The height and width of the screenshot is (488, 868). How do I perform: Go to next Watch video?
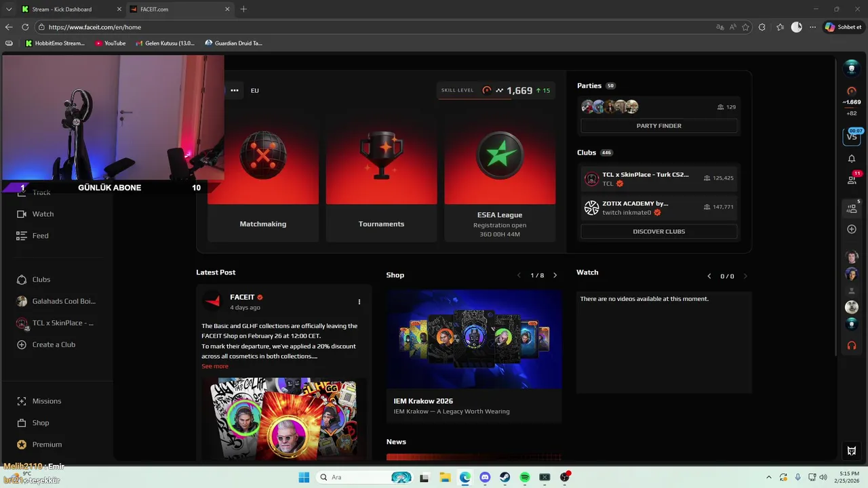(745, 276)
